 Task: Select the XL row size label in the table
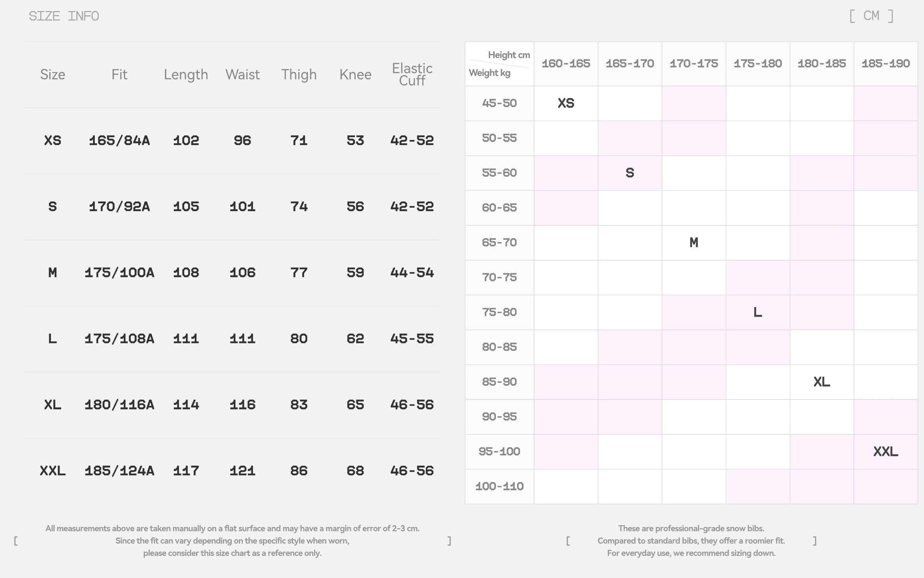(52, 405)
